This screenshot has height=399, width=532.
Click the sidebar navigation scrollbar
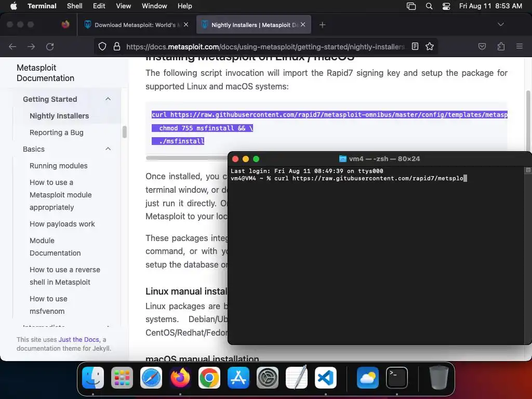click(x=125, y=132)
